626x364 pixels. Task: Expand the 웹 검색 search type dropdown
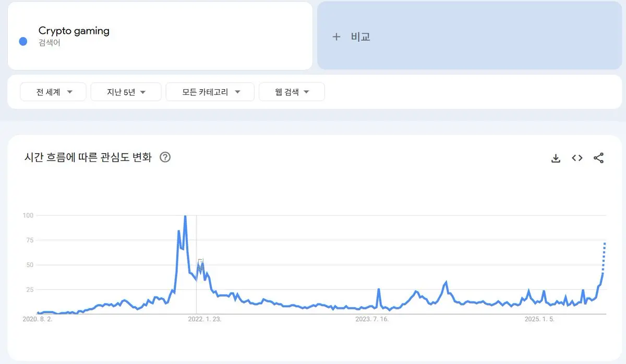(292, 92)
